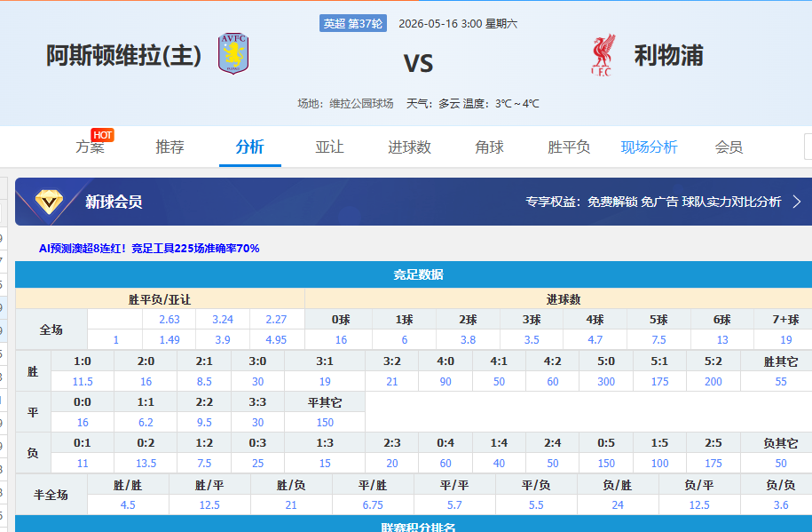Select handicap draw odds 3.9
The width and height of the screenshot is (812, 532).
223,339
